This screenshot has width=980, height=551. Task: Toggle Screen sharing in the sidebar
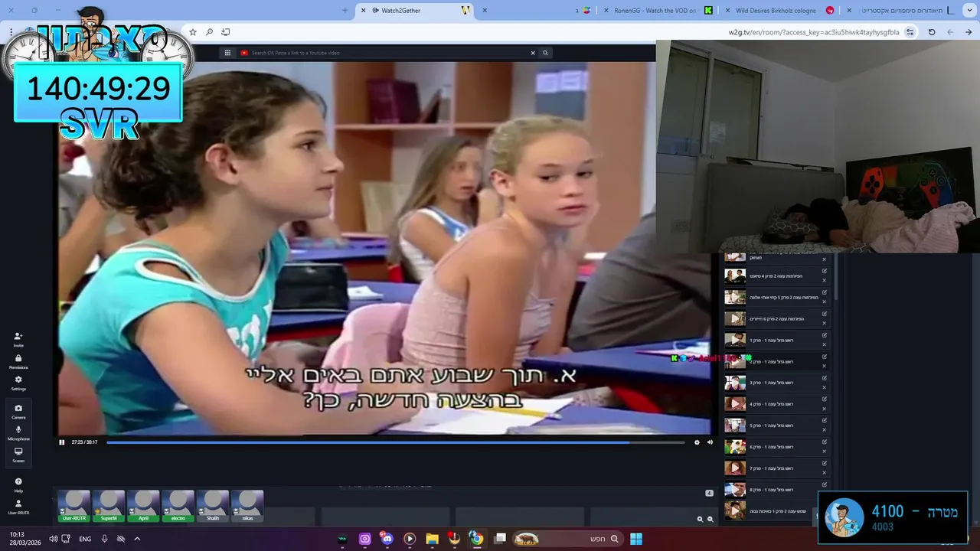[x=18, y=455]
